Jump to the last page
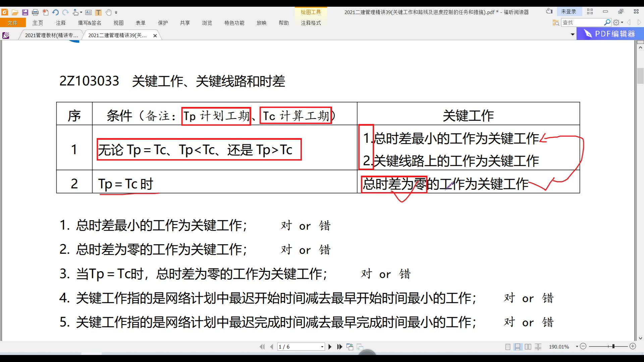The width and height of the screenshot is (644, 362). [x=339, y=347]
